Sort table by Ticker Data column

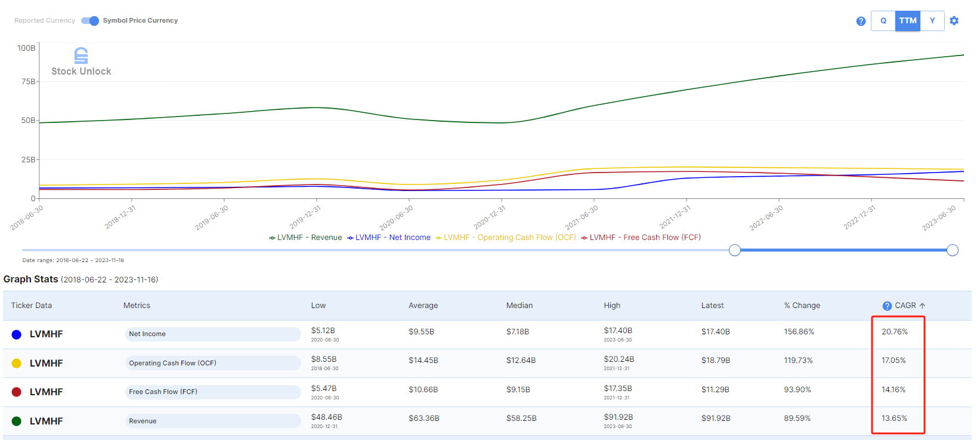click(x=32, y=306)
